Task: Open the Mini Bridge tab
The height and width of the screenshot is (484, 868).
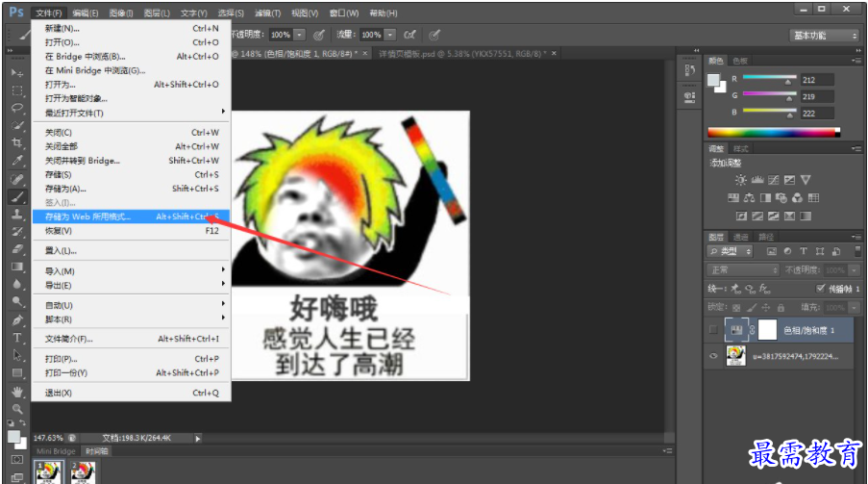Action: click(x=56, y=451)
